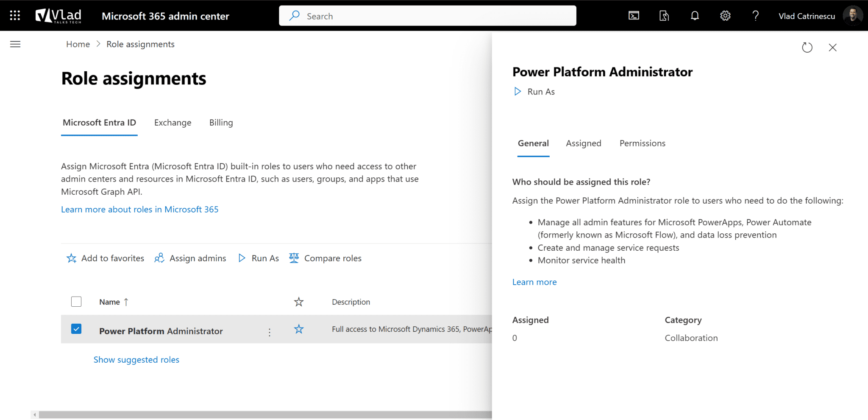Image resolution: width=868 pixels, height=420 pixels.
Task: Open more actions for Power Platform Administrator
Action: click(270, 331)
